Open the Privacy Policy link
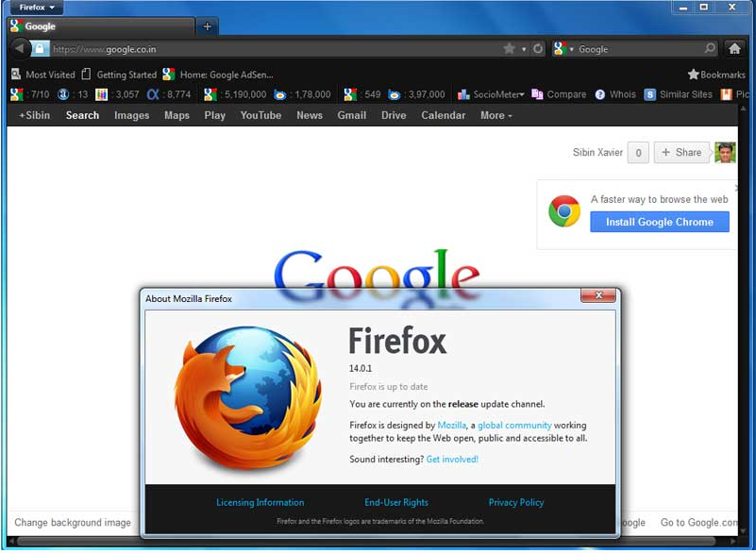 pos(516,502)
